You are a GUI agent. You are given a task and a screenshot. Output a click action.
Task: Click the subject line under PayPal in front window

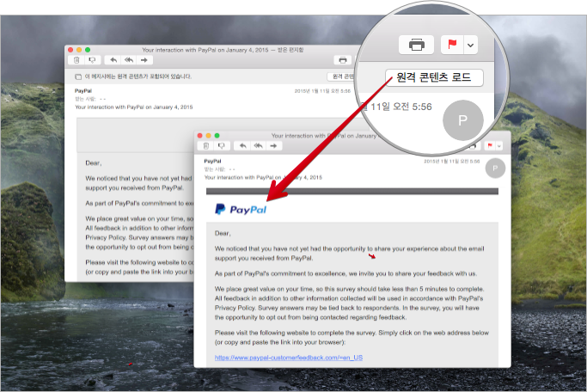pos(263,177)
